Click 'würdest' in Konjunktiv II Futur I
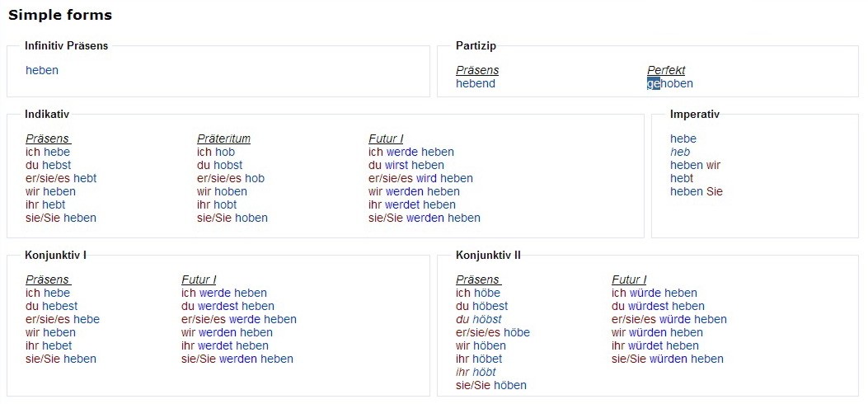 point(648,306)
